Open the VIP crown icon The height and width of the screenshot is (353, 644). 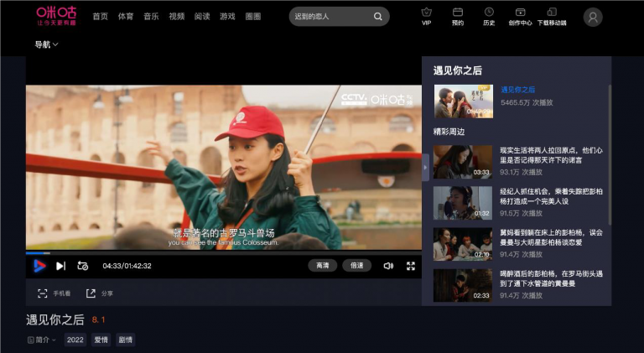[x=426, y=13]
